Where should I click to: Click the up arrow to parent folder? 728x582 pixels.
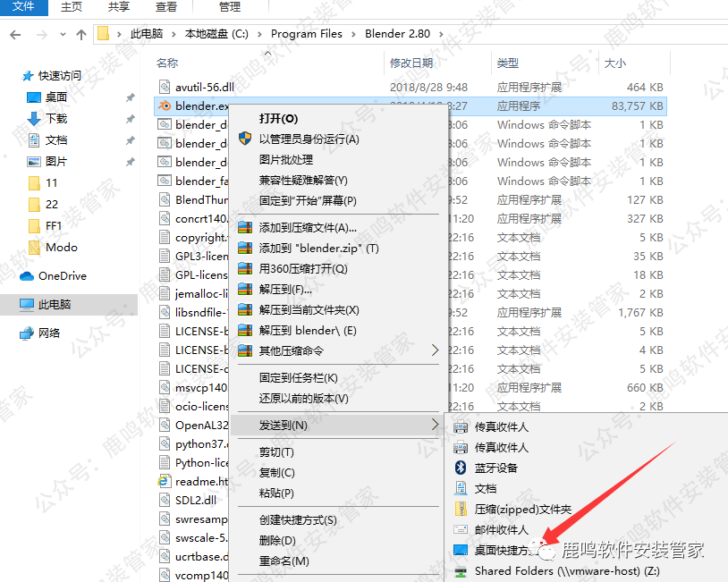[x=80, y=33]
